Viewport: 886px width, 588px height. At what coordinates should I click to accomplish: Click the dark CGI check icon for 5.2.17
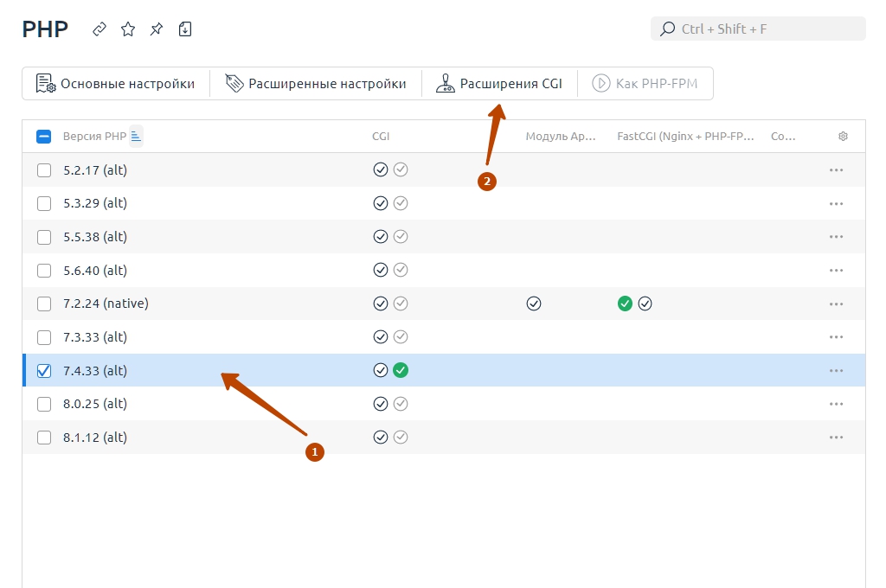pyautogui.click(x=381, y=169)
